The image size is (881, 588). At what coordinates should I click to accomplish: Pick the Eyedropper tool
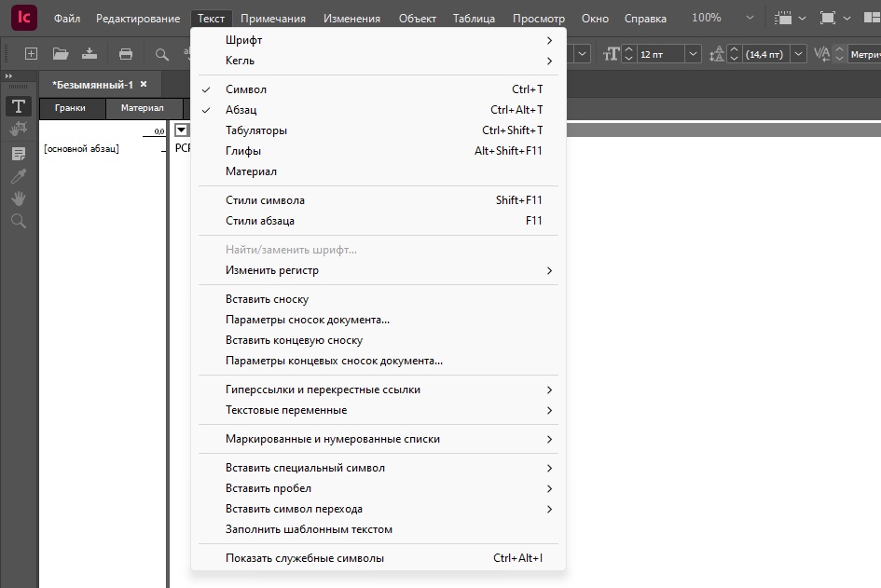19,176
